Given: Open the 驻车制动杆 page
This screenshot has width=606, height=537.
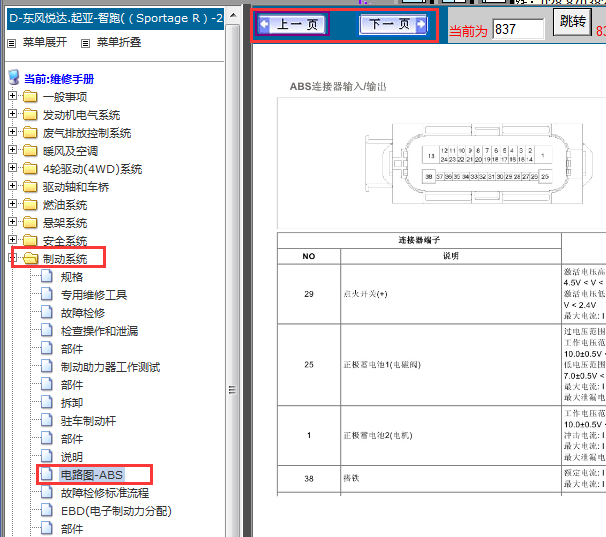Looking at the screenshot, I should coord(88,421).
